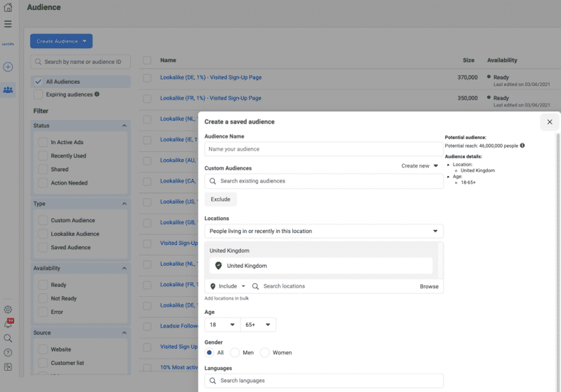Click the Availability column header

tap(502, 60)
